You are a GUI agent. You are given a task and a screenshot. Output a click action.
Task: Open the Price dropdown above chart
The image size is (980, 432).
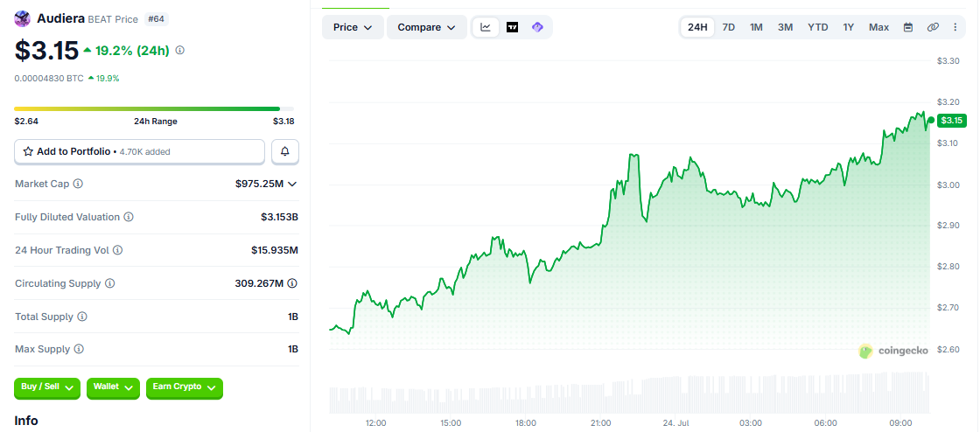click(353, 27)
